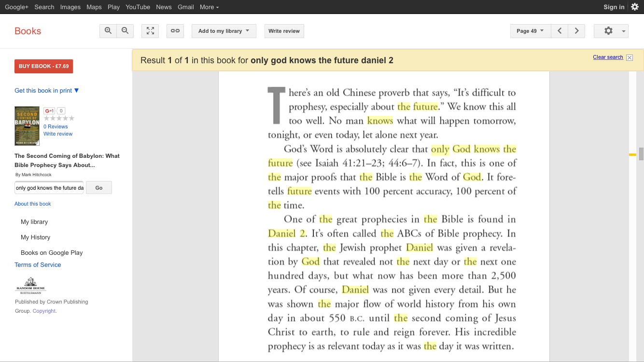The height and width of the screenshot is (362, 644).
Task: Open About this book link
Action: [x=33, y=204]
